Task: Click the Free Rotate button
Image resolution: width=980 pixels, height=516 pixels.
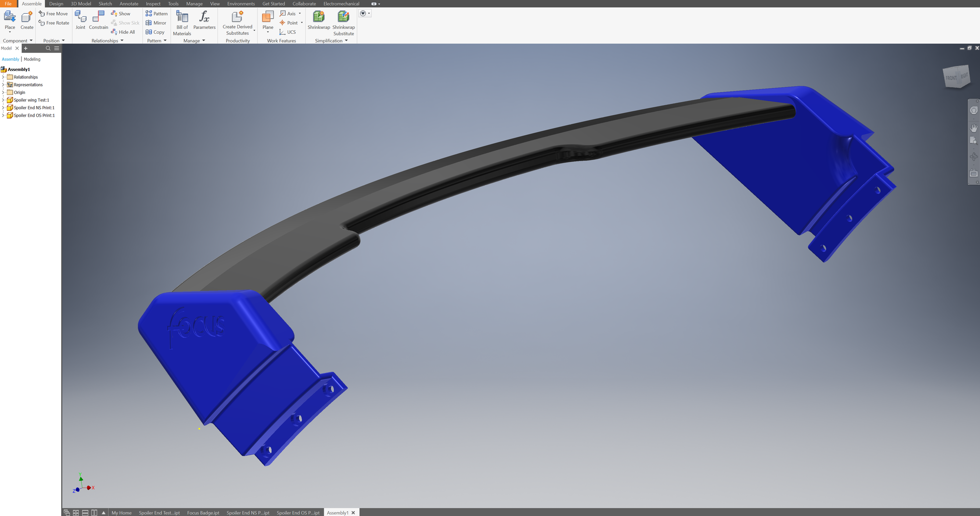Action: [x=54, y=23]
